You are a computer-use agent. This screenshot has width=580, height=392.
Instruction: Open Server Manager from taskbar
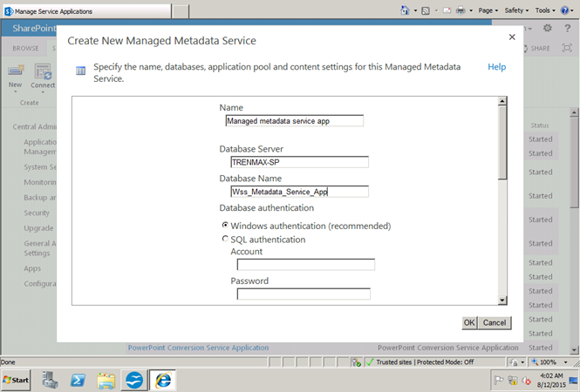pos(50,380)
